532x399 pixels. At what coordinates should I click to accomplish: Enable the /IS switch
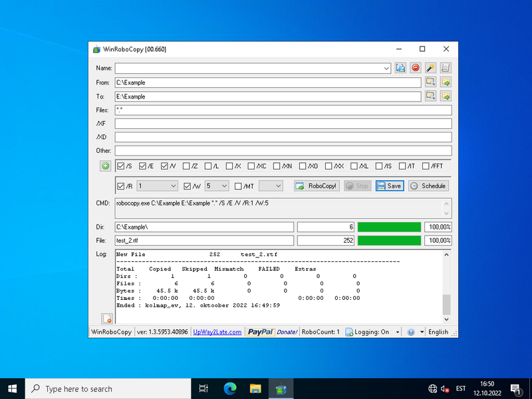(379, 166)
